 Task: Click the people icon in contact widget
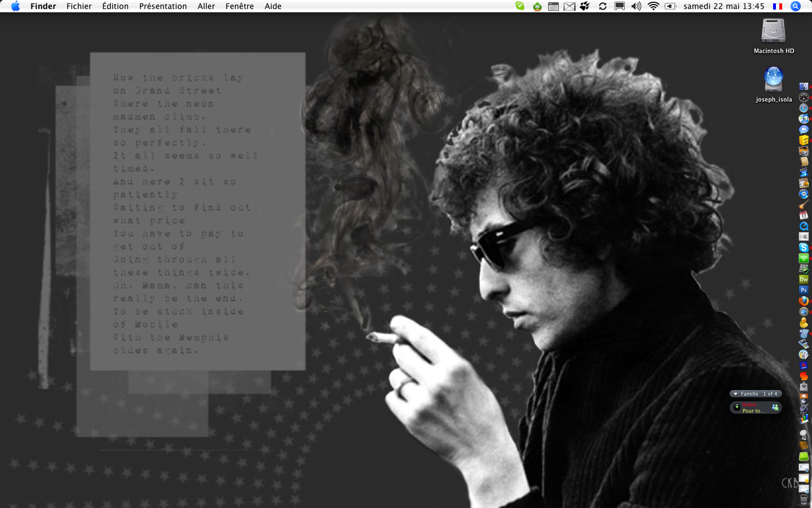[775, 407]
